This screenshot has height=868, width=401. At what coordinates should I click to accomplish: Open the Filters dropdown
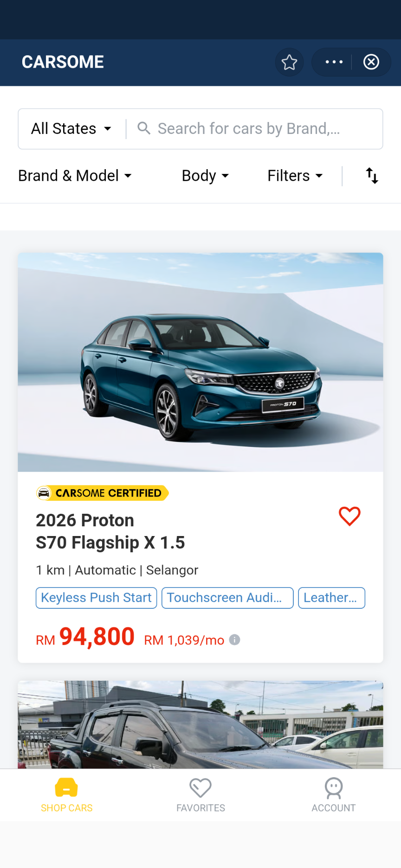coord(295,176)
